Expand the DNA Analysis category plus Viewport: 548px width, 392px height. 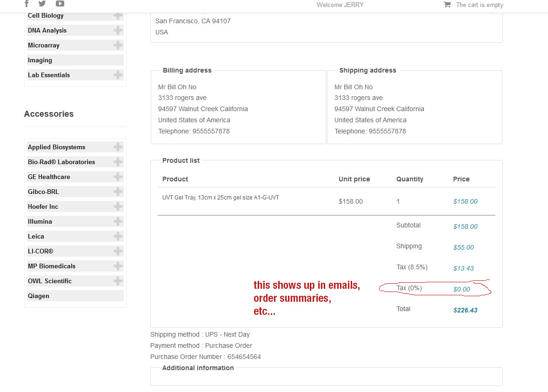coord(118,30)
